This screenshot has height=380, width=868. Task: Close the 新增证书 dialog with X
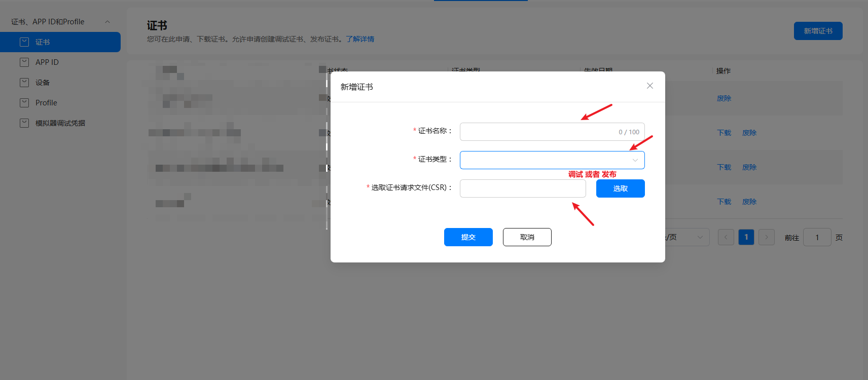(x=649, y=86)
